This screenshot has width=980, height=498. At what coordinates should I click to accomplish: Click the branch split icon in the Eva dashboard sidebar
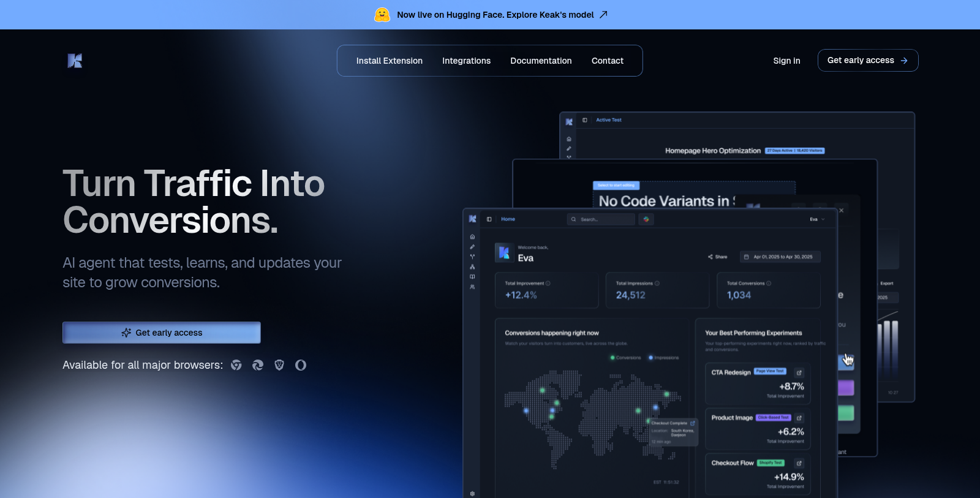point(472,257)
